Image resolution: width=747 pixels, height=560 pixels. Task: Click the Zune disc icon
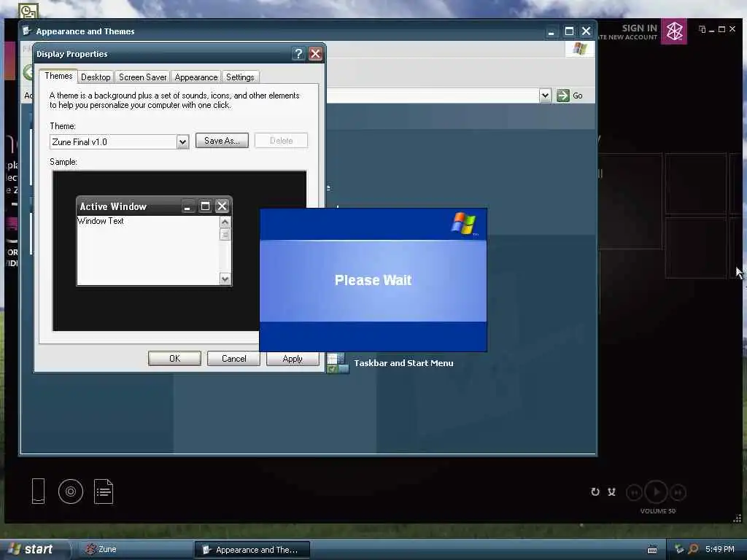[x=71, y=491]
